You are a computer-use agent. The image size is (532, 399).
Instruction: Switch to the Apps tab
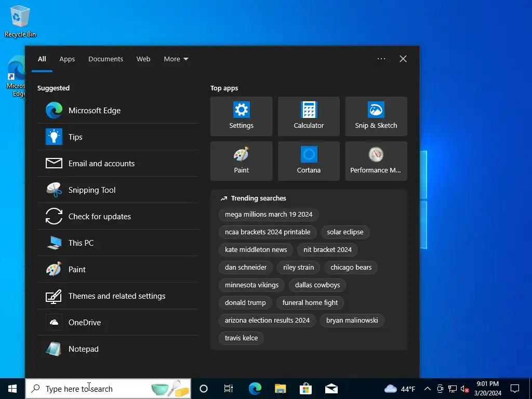pos(67,59)
